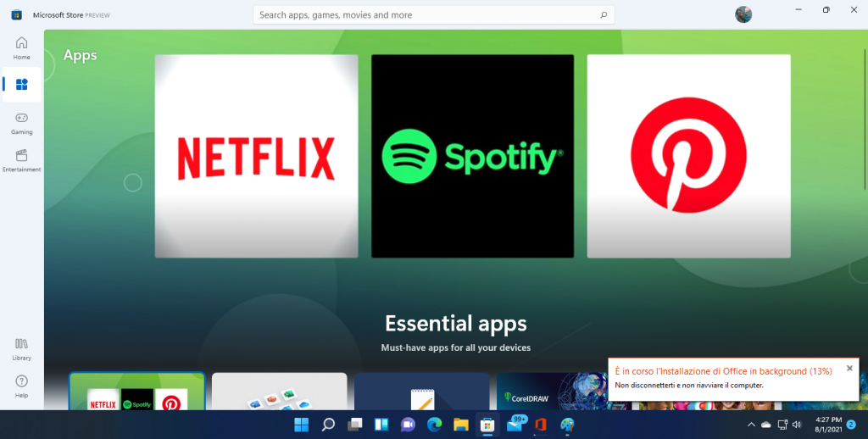
Task: Show hidden system tray icons
Action: click(751, 425)
